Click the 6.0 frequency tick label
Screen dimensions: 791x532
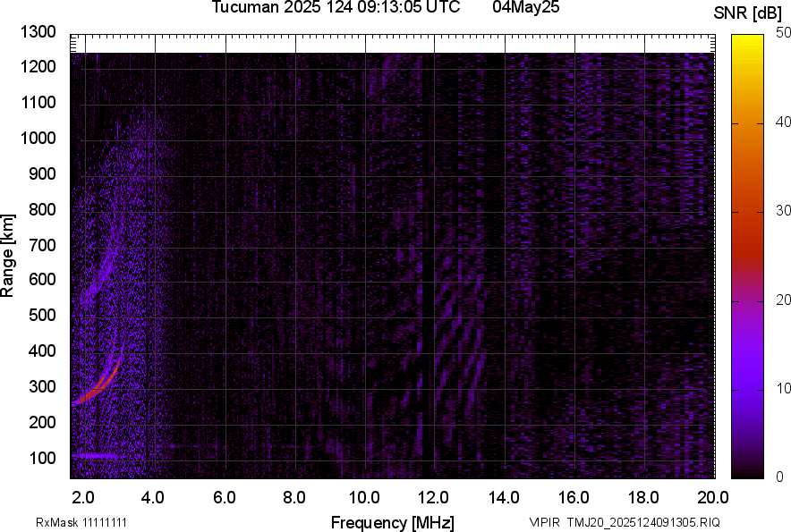tap(224, 498)
